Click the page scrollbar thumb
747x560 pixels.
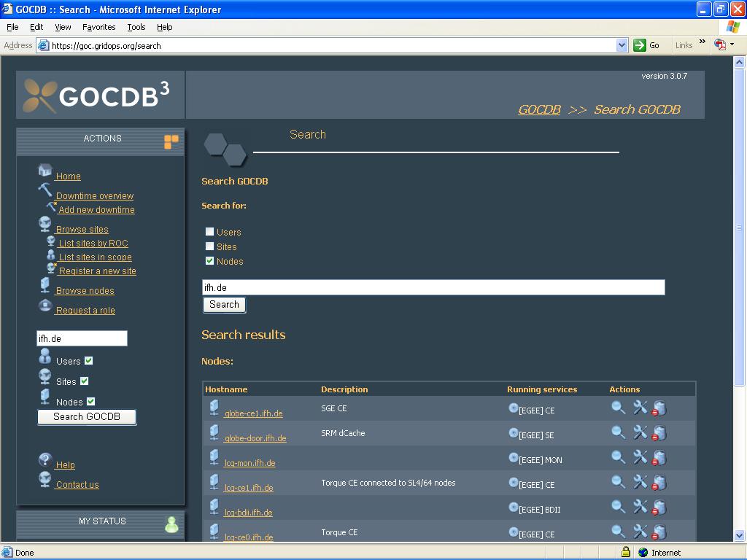740,227
